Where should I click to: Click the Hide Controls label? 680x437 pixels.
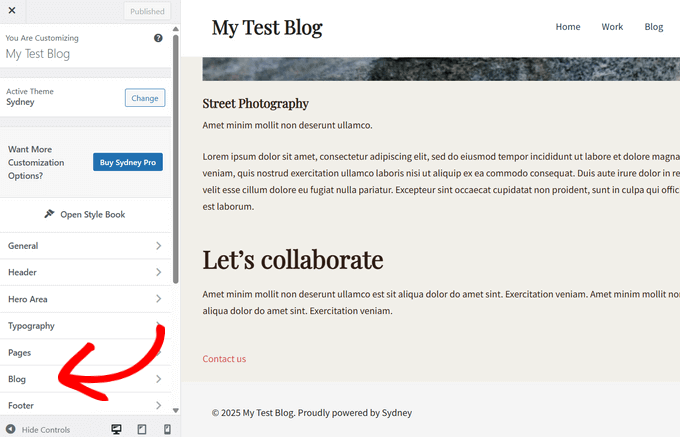point(46,430)
